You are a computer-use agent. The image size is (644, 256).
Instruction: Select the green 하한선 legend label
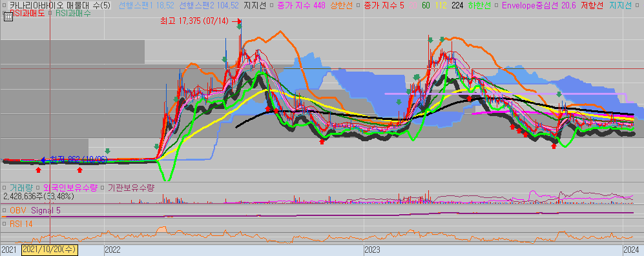click(479, 6)
